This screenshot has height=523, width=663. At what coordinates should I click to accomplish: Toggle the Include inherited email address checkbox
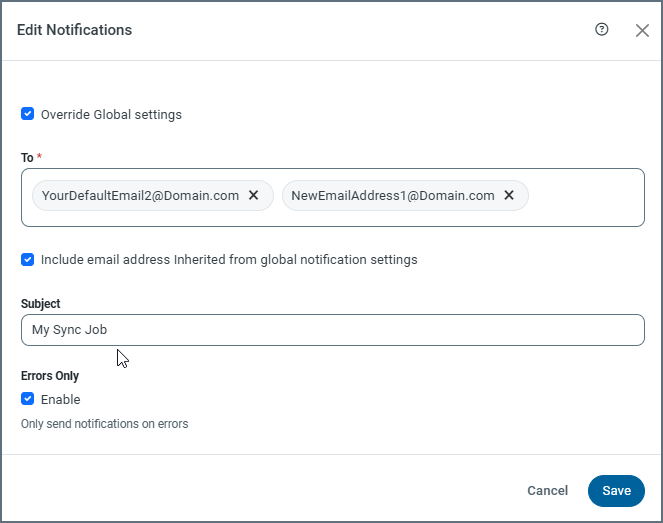(28, 260)
